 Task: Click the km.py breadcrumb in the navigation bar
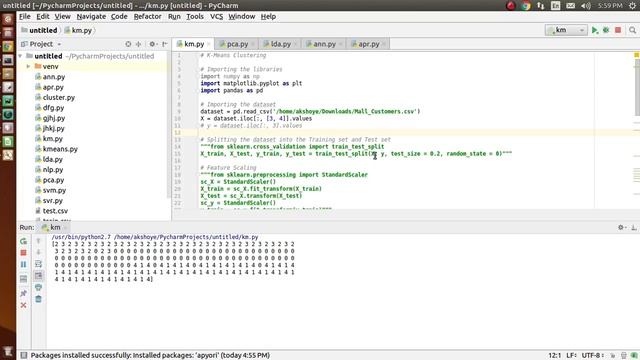point(78,30)
